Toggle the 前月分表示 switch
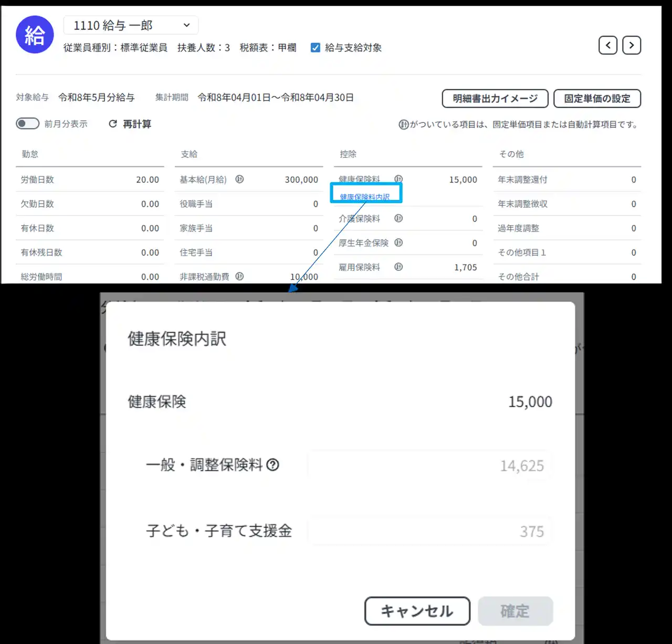This screenshot has height=644, width=672. [x=28, y=124]
